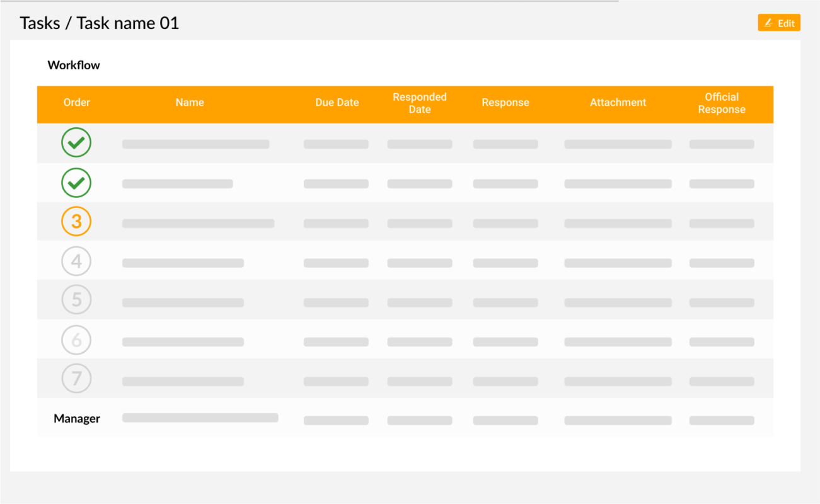Click the step 5 order circle
This screenshot has height=504, width=820.
click(76, 299)
